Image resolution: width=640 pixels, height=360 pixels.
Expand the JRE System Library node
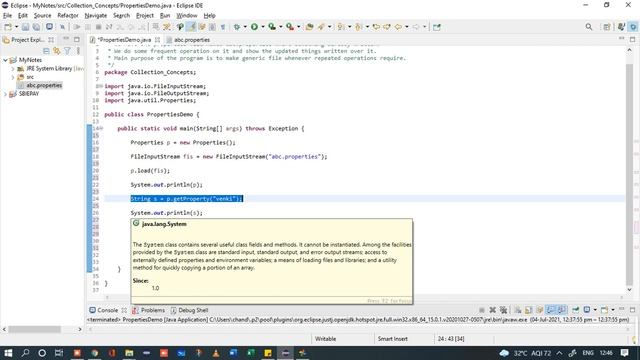[x=13, y=69]
